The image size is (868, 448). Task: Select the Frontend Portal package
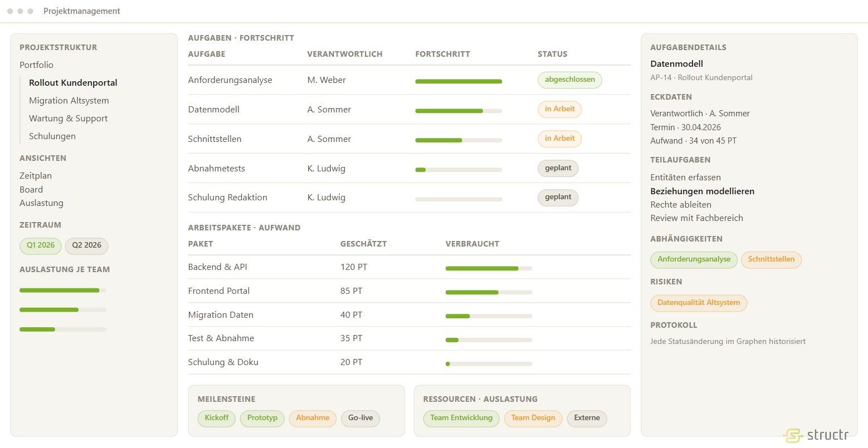409,291
